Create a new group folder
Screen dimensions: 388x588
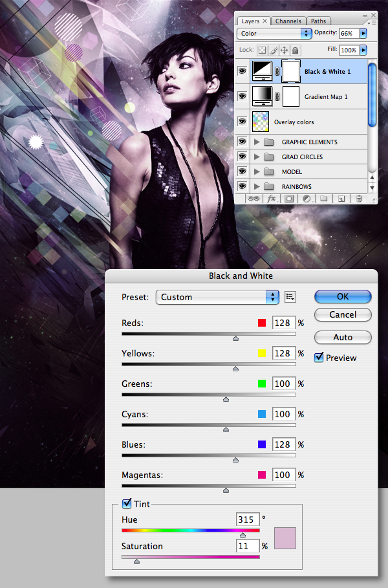[x=324, y=199]
